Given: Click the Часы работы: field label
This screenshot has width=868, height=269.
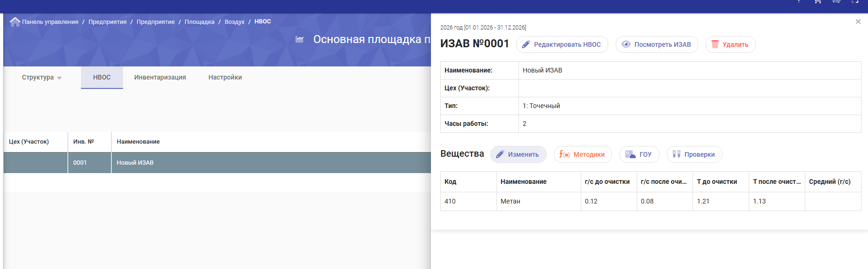Looking at the screenshot, I should (x=466, y=124).
